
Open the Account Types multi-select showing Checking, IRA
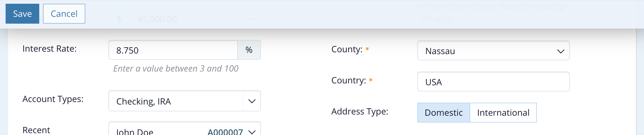point(175,101)
